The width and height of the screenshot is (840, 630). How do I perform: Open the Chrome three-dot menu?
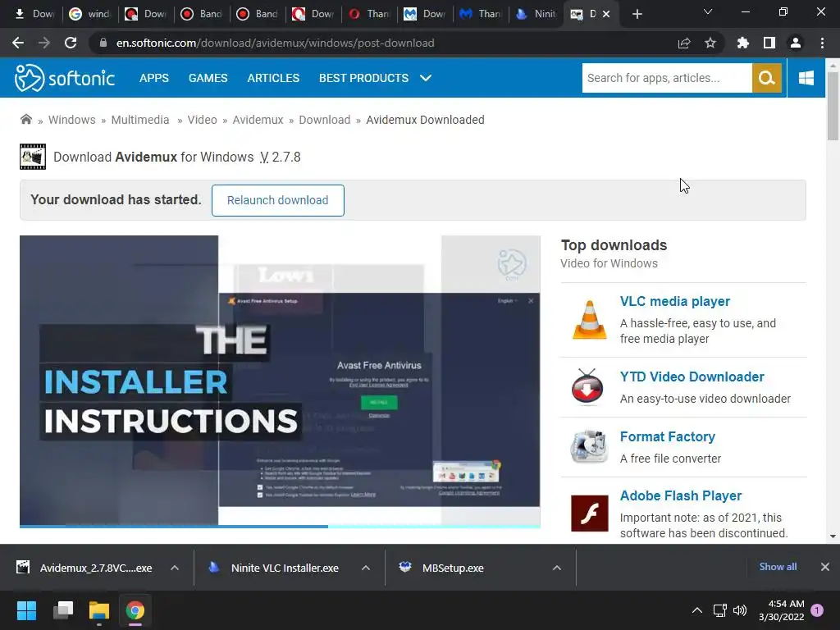click(822, 43)
